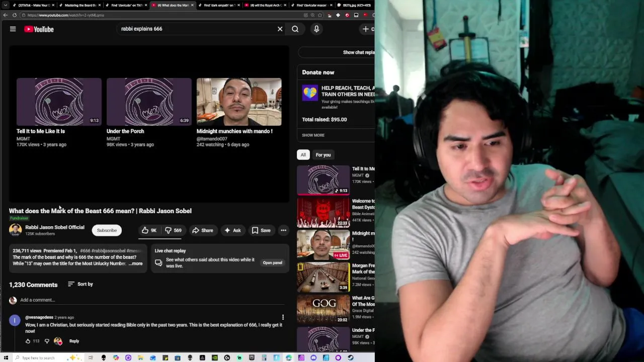Expand the video description with ...more
Image resolution: width=644 pixels, height=362 pixels.
[x=136, y=263]
